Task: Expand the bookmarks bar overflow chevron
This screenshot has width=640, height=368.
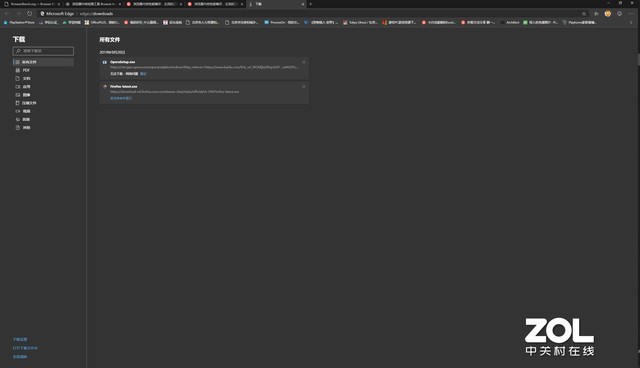Action: [631, 22]
